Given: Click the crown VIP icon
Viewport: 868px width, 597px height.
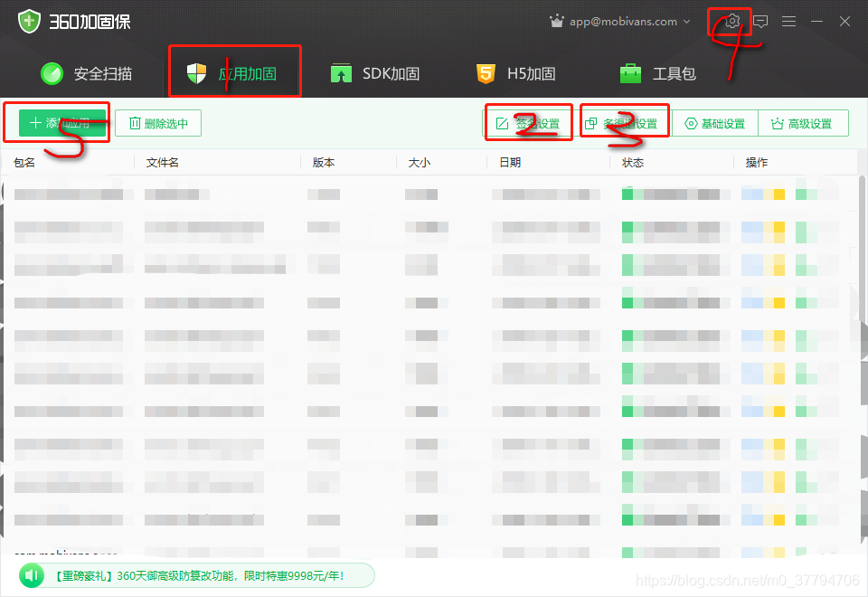Looking at the screenshot, I should tap(556, 21).
